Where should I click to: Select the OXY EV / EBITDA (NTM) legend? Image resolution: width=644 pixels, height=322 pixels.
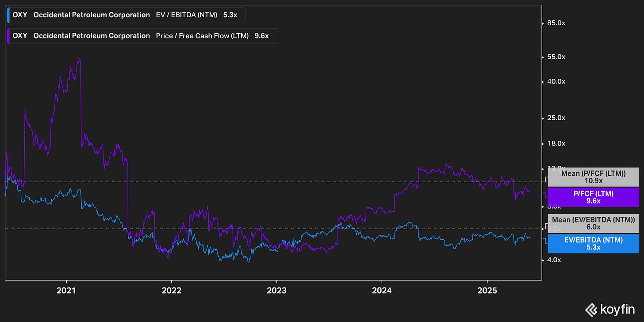(126, 15)
